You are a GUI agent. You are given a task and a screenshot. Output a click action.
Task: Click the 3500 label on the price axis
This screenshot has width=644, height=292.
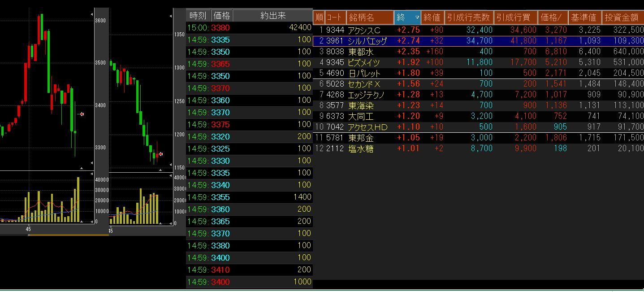101,63
